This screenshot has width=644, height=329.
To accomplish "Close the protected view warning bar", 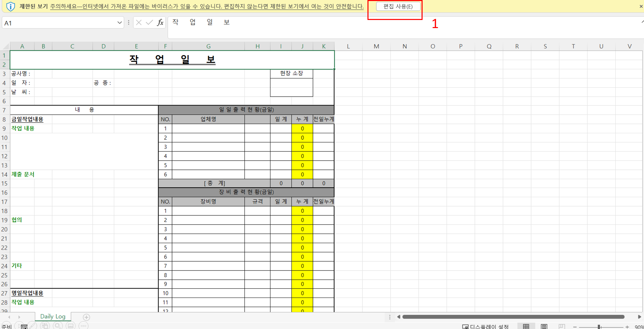I will pyautogui.click(x=641, y=6).
